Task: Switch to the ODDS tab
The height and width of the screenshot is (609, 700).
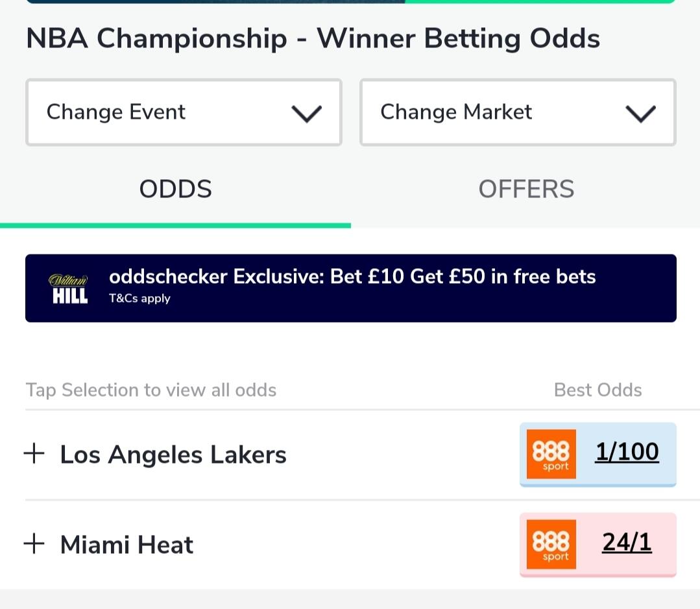Action: pyautogui.click(x=175, y=190)
